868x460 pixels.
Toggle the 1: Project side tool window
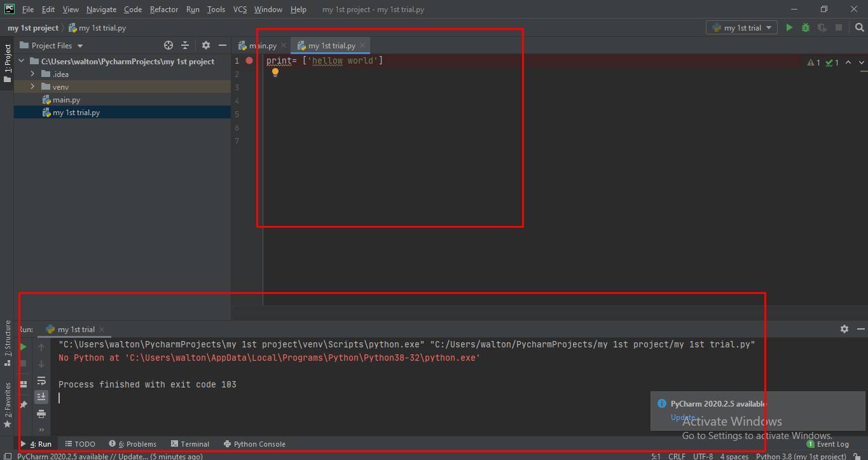[7, 62]
